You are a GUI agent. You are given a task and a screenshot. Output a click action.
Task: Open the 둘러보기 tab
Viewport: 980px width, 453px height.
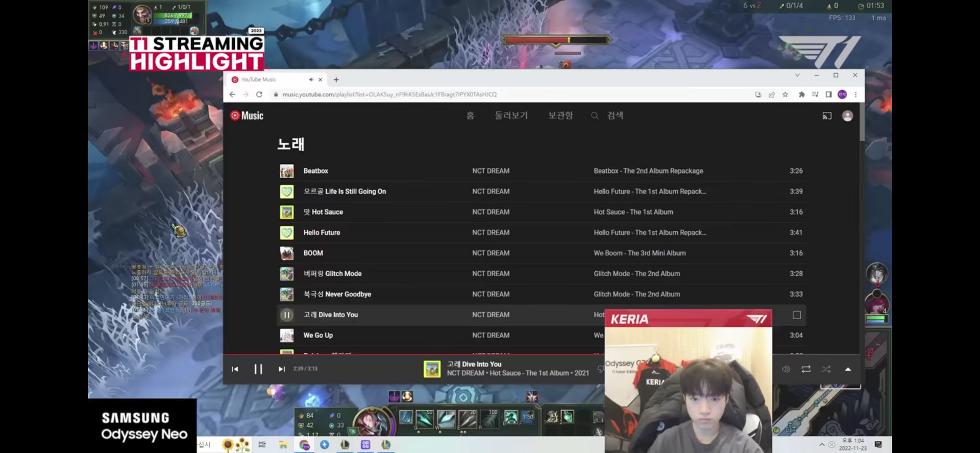[x=511, y=115]
